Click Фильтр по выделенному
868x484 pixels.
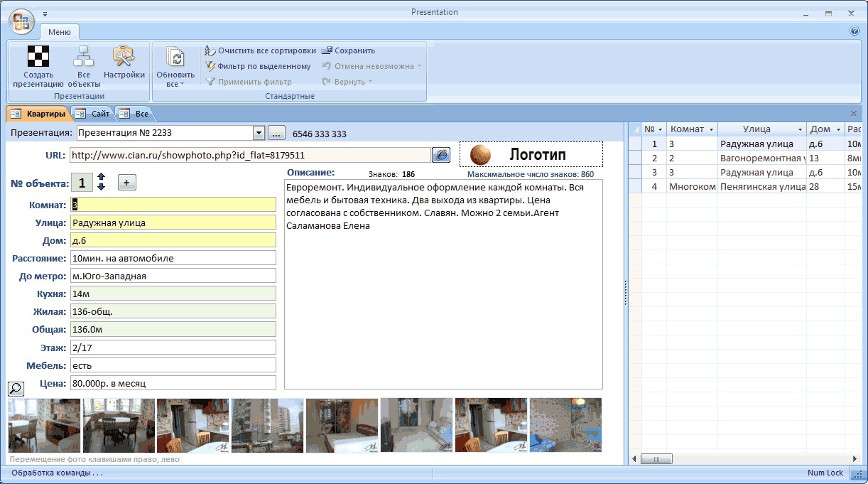tap(258, 66)
